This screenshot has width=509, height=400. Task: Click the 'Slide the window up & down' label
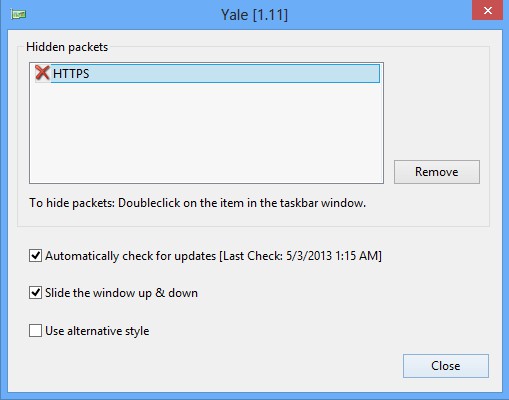tap(121, 293)
